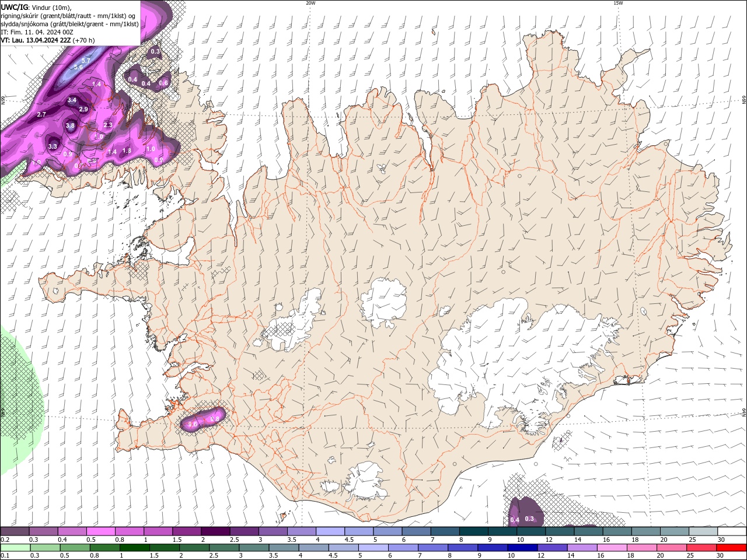Image resolution: width=747 pixels, height=560 pixels.
Task: Click the 0.3 label in the sea south of Iceland
Action: pos(529,519)
